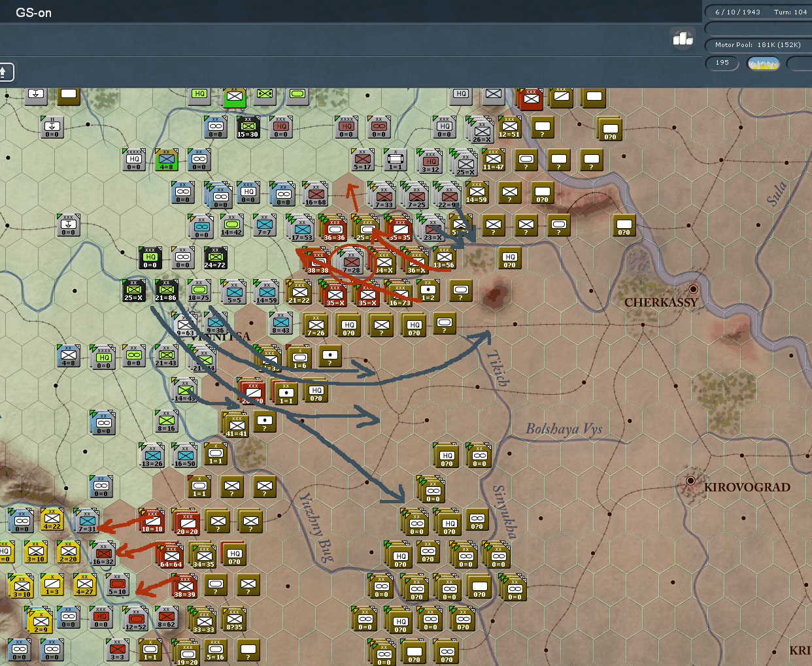
Task: Click the Kirovograd city marker
Action: (x=690, y=482)
